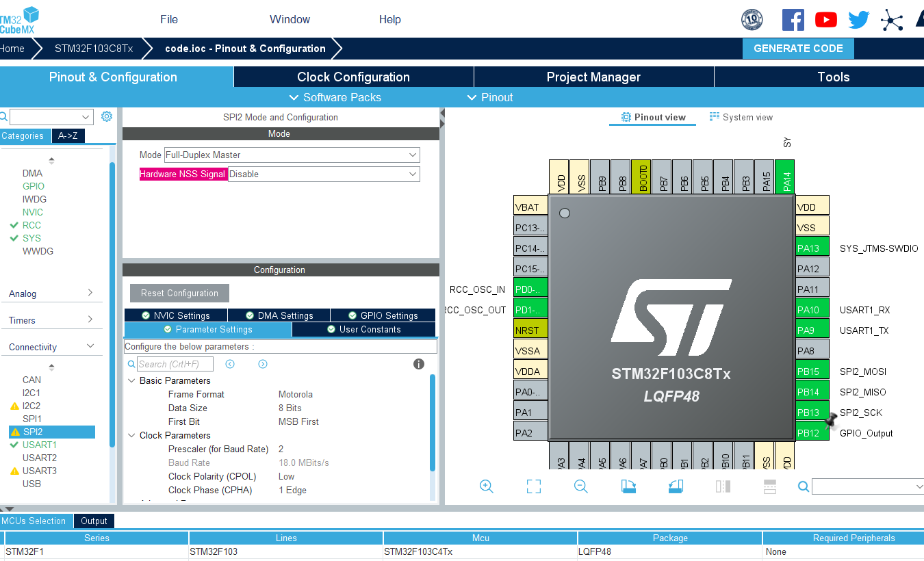Click the pinned marker on PB13
This screenshot has height=561, width=924.
coord(832,419)
